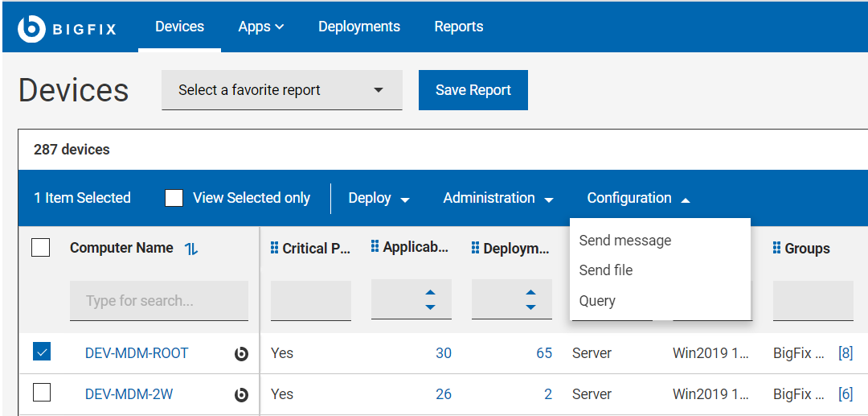
Task: Open the DEV-MDM-ROOT device link
Action: [137, 353]
